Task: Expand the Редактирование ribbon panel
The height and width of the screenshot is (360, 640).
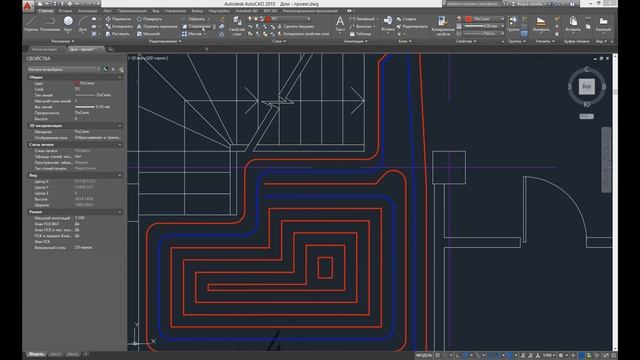Action: 165,41
